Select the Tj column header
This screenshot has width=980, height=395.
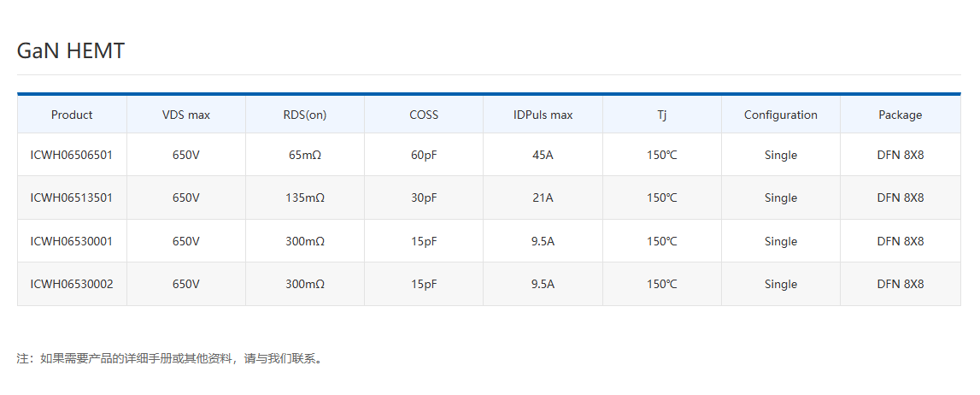point(662,115)
